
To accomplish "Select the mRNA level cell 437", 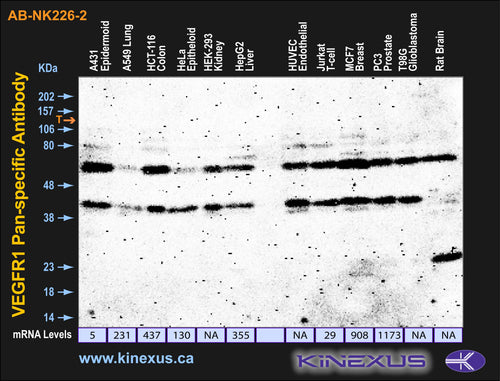I will coord(151,335).
